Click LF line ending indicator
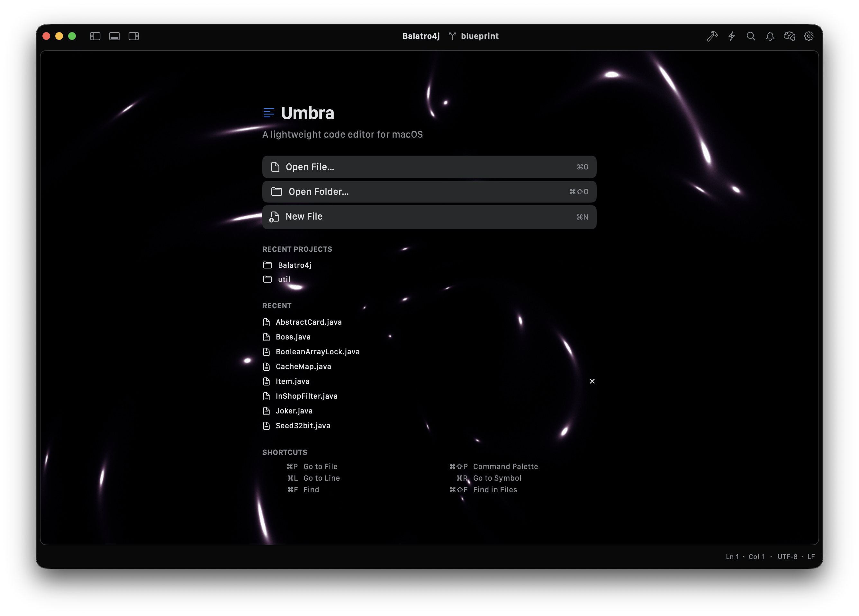Image resolution: width=859 pixels, height=616 pixels. coord(811,557)
